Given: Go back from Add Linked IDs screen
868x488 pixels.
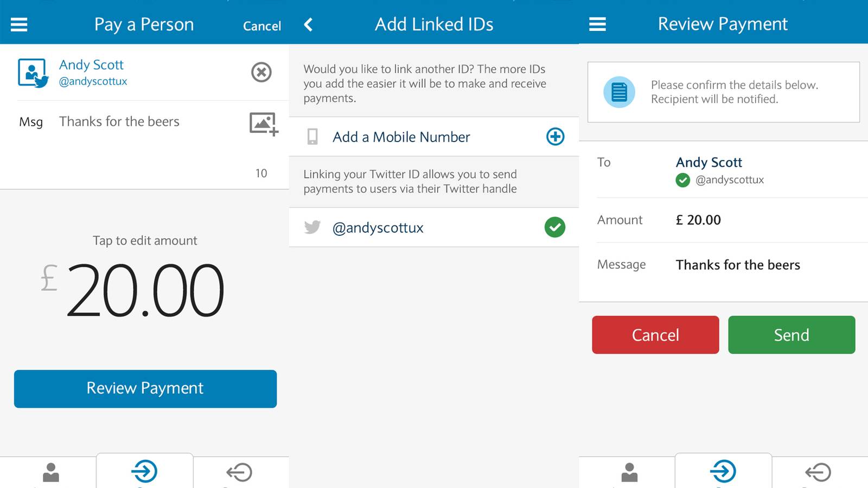Looking at the screenshot, I should pyautogui.click(x=308, y=24).
